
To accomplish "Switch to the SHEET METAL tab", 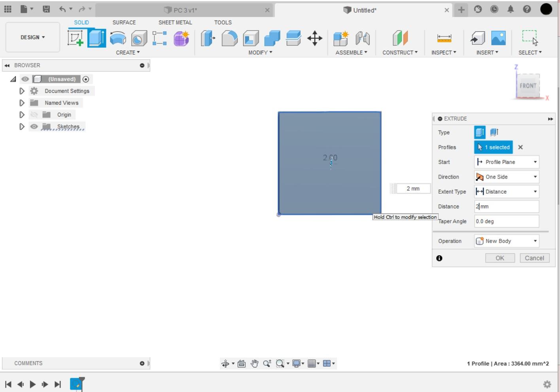I will click(175, 23).
